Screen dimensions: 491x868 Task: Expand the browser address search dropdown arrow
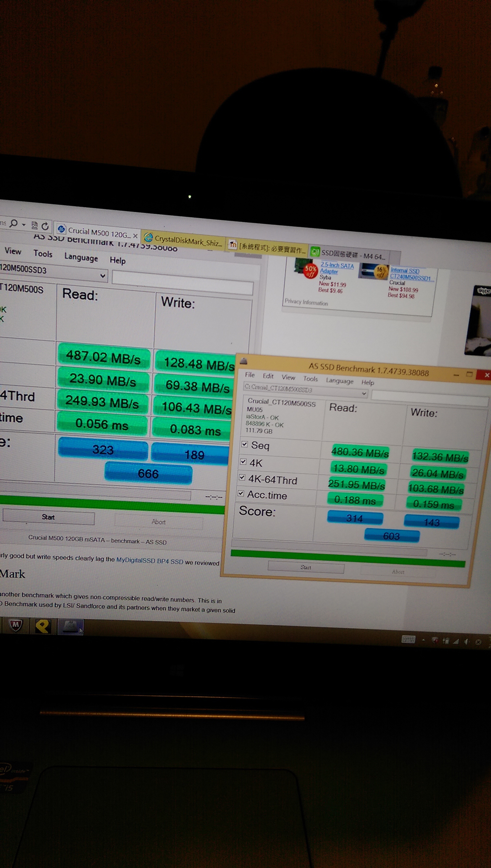24,224
